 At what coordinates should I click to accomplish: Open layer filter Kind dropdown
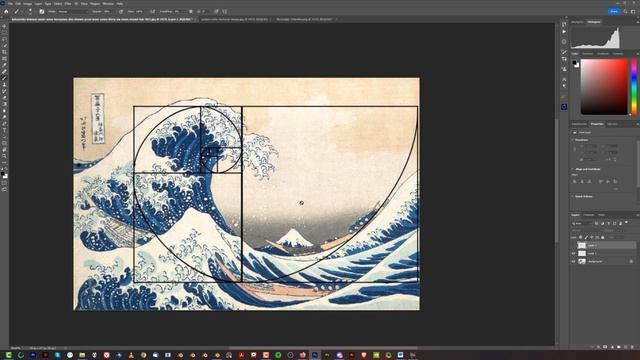pos(582,223)
